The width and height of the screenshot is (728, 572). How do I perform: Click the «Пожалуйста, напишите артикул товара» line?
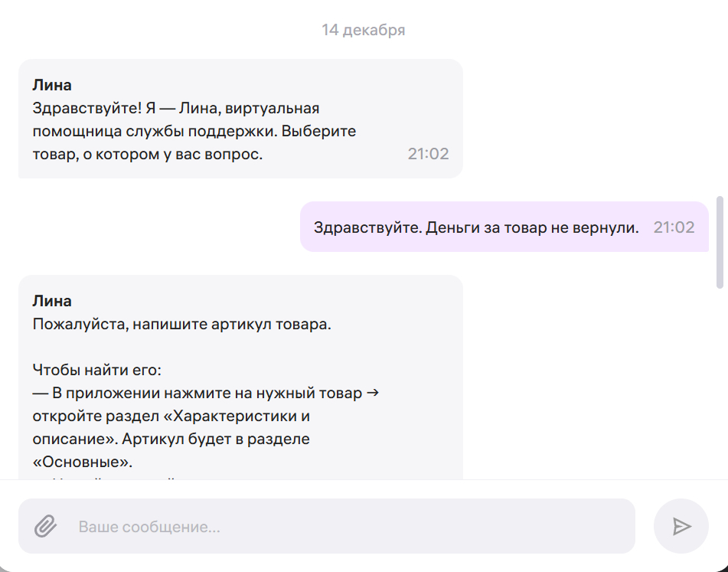pos(181,324)
